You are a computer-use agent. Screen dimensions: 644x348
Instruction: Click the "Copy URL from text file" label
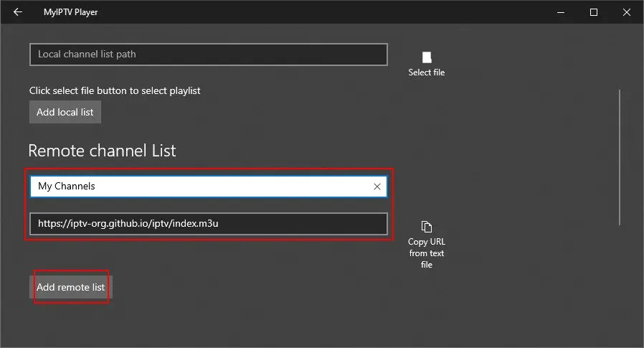[x=427, y=253]
